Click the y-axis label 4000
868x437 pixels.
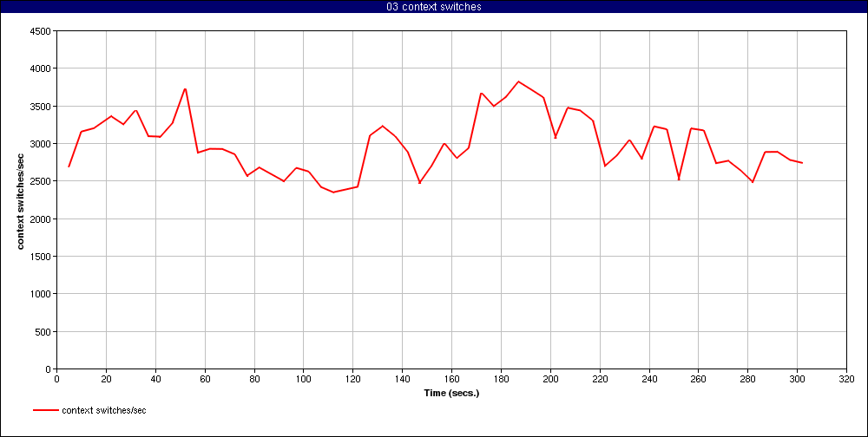[42, 68]
